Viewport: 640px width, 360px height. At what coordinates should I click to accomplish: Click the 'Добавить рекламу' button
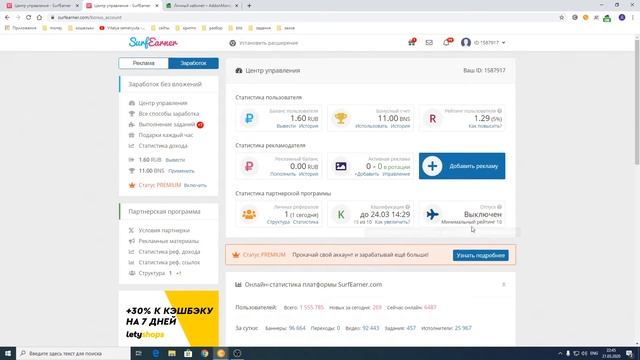(x=462, y=166)
